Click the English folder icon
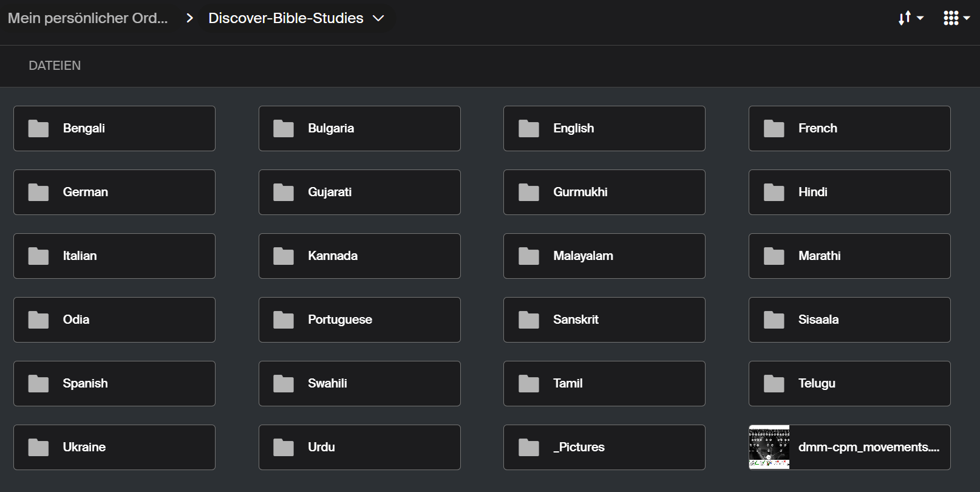The height and width of the screenshot is (492, 980). pos(529,128)
